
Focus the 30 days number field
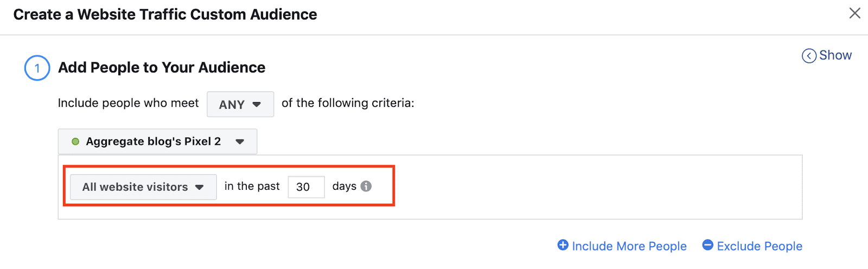(x=306, y=187)
